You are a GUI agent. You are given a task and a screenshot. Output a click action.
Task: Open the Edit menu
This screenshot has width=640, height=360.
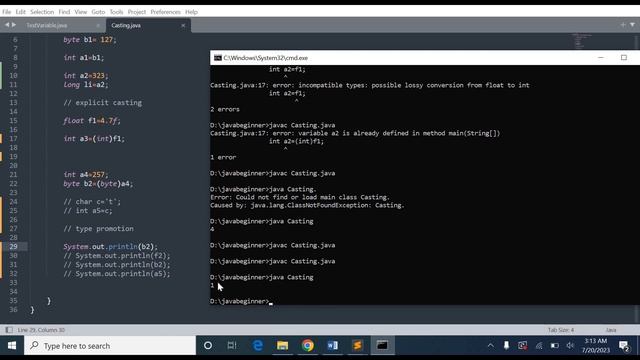20,12
